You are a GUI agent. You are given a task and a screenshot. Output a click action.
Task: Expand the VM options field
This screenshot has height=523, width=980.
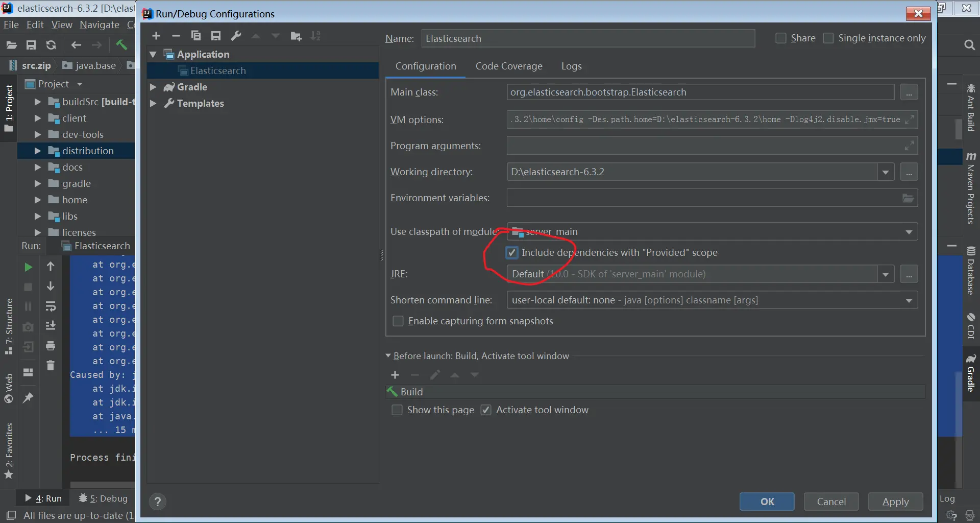tap(909, 120)
